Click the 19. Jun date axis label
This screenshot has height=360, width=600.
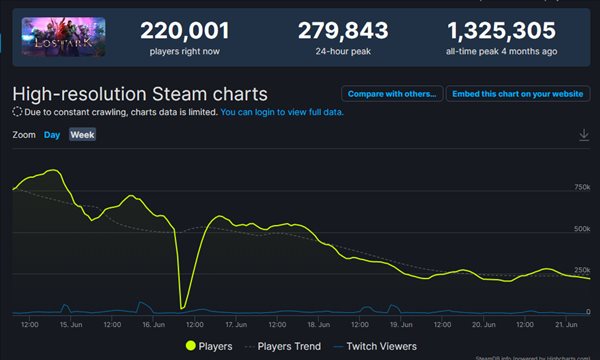(x=401, y=325)
